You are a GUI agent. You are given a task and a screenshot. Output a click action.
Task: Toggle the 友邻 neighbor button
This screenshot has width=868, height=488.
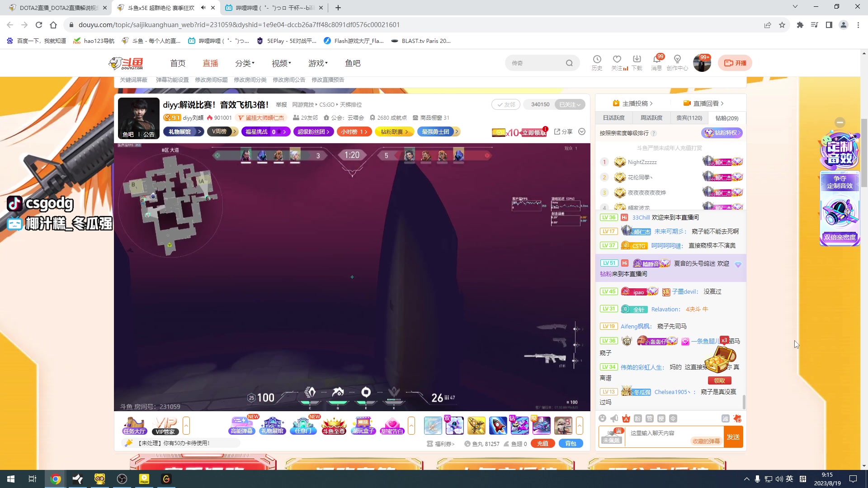[x=506, y=104]
